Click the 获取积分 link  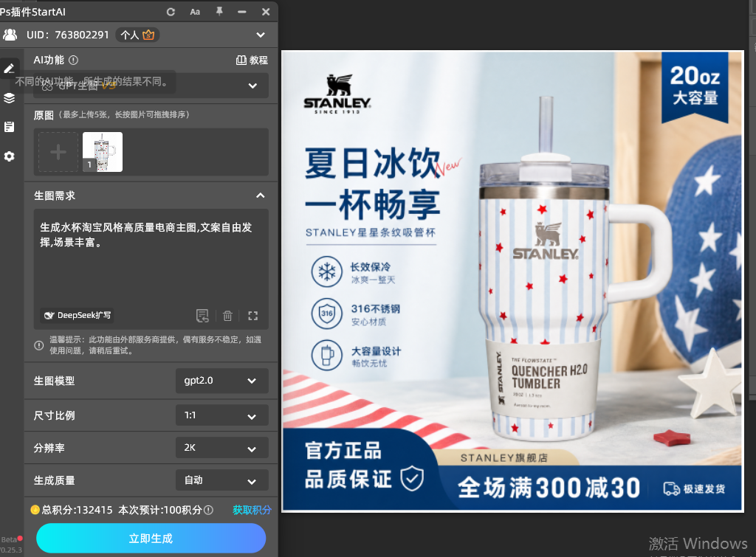pos(252,510)
